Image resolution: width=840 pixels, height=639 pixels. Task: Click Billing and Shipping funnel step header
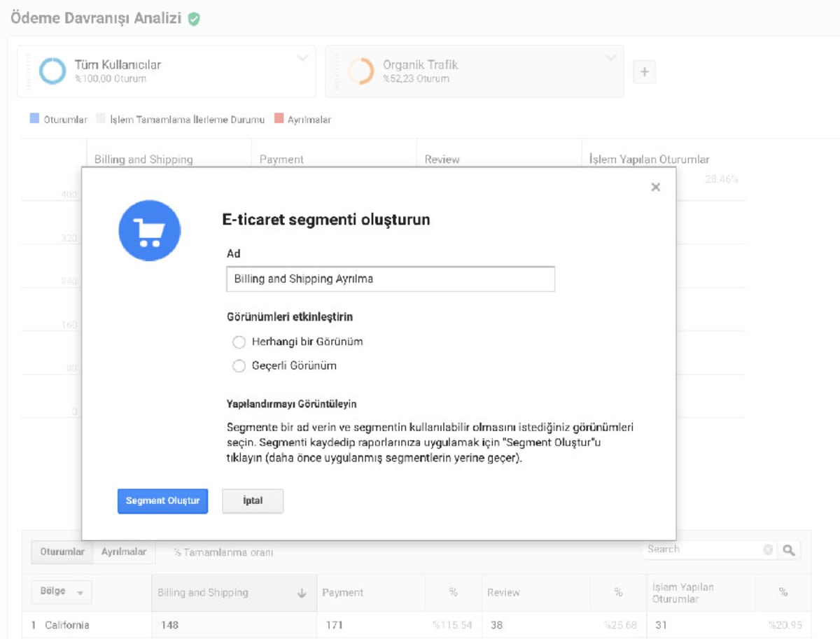point(143,160)
